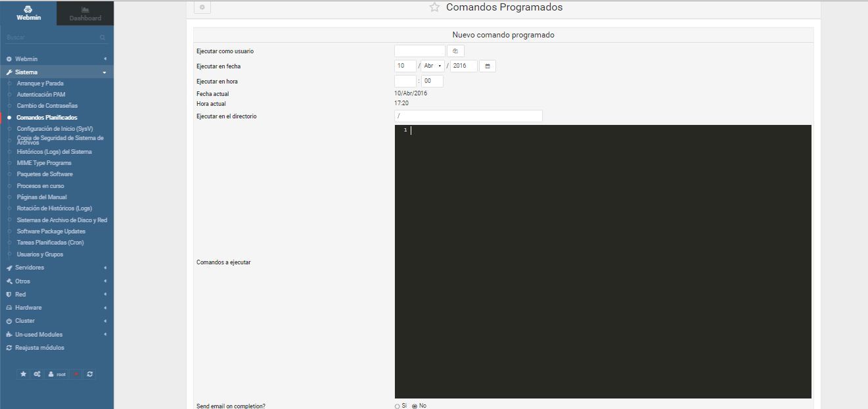
Task: Click the 'Ejecutar en el directorio' input field
Action: pos(468,116)
